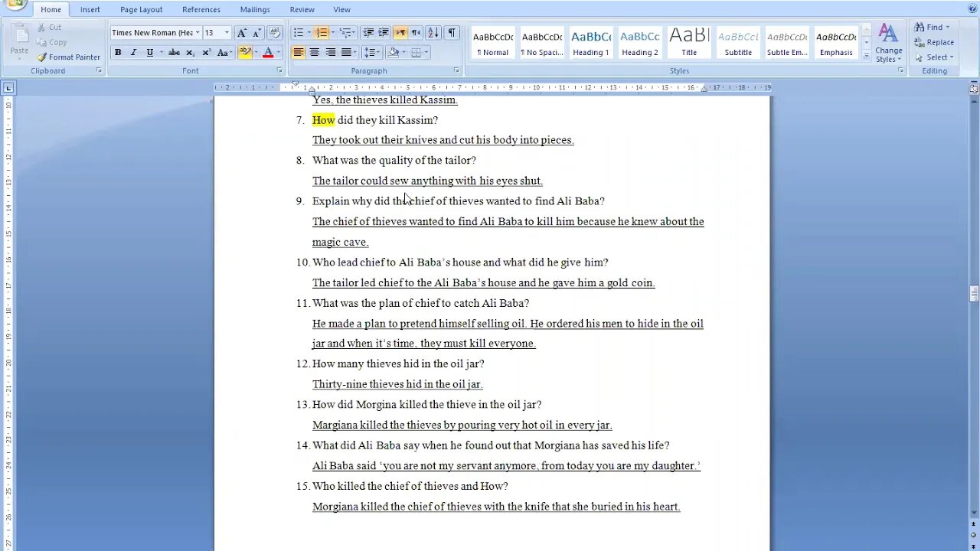The height and width of the screenshot is (551, 980).
Task: Click the Sort icon
Action: coord(433,33)
